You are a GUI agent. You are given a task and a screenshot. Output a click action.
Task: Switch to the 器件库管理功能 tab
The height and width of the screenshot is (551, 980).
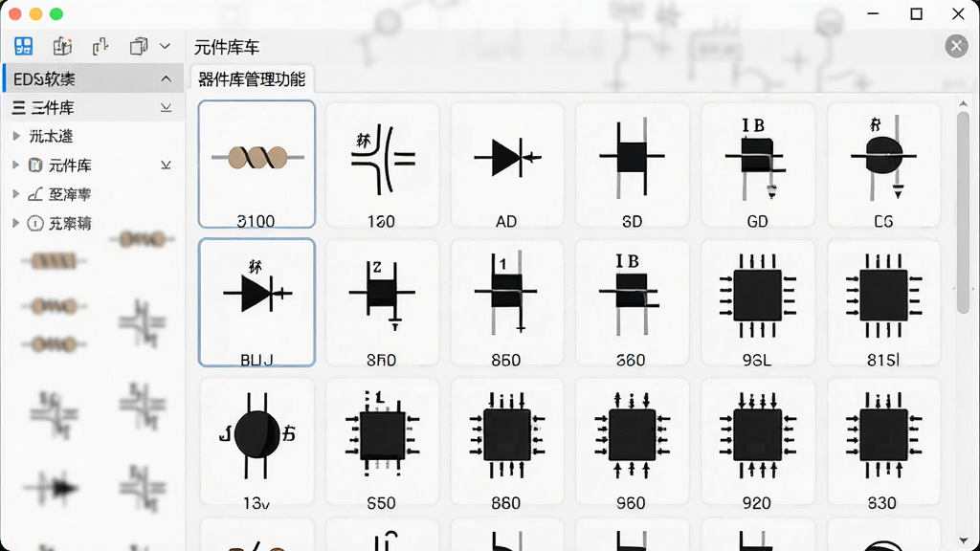point(252,79)
